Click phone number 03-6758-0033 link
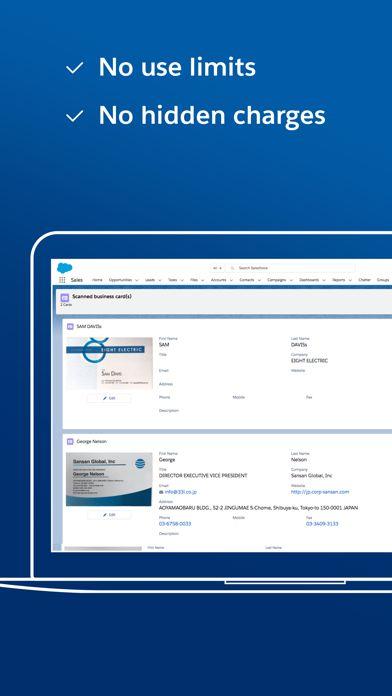The width and height of the screenshot is (392, 696). coord(175,524)
